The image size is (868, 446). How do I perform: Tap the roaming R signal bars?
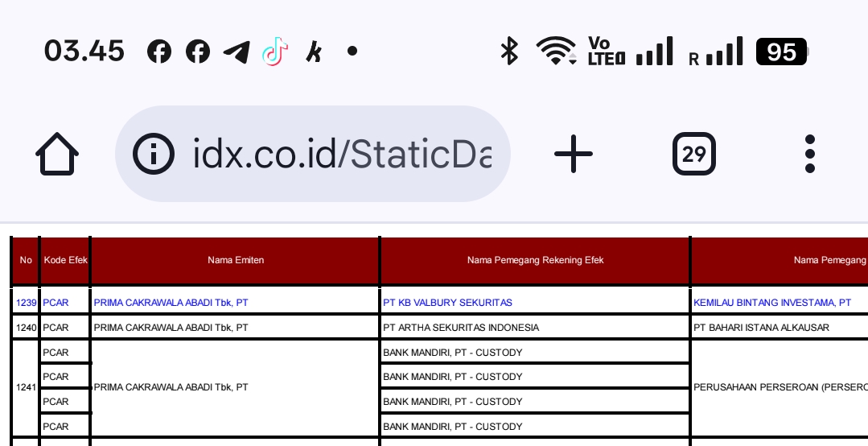pyautogui.click(x=716, y=51)
